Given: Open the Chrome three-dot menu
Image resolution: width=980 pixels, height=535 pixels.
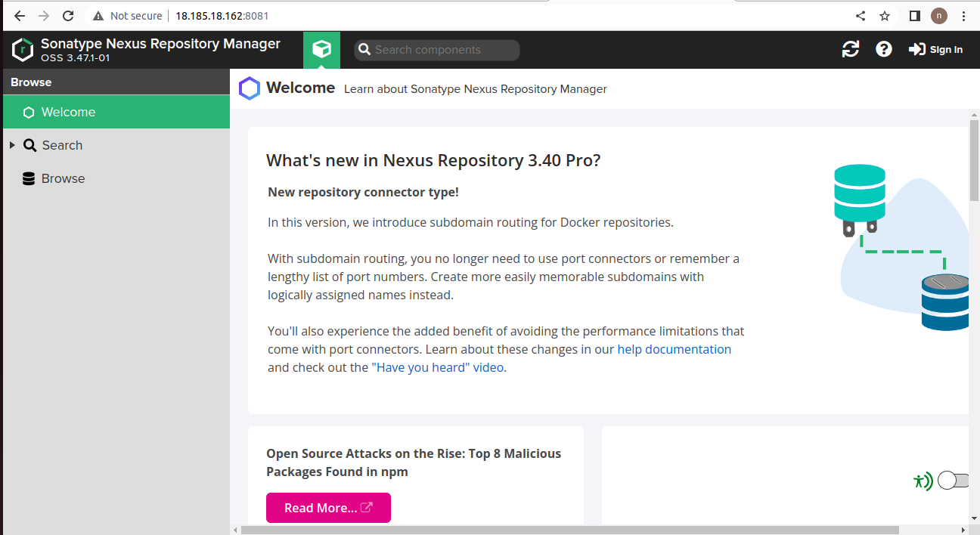Looking at the screenshot, I should point(963,15).
